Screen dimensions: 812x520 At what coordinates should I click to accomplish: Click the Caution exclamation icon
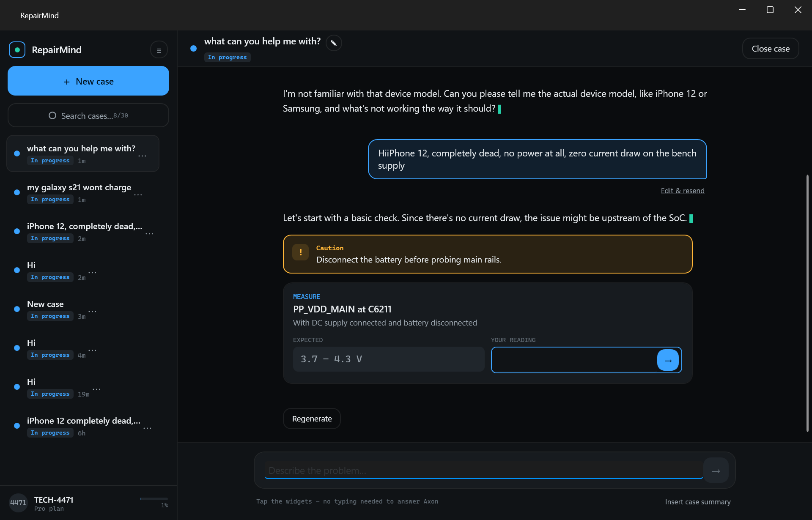point(301,252)
